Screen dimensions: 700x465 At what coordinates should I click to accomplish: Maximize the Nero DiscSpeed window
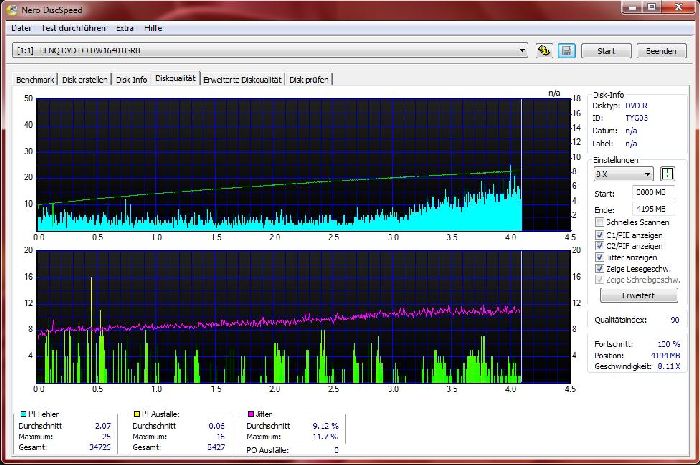click(652, 7)
